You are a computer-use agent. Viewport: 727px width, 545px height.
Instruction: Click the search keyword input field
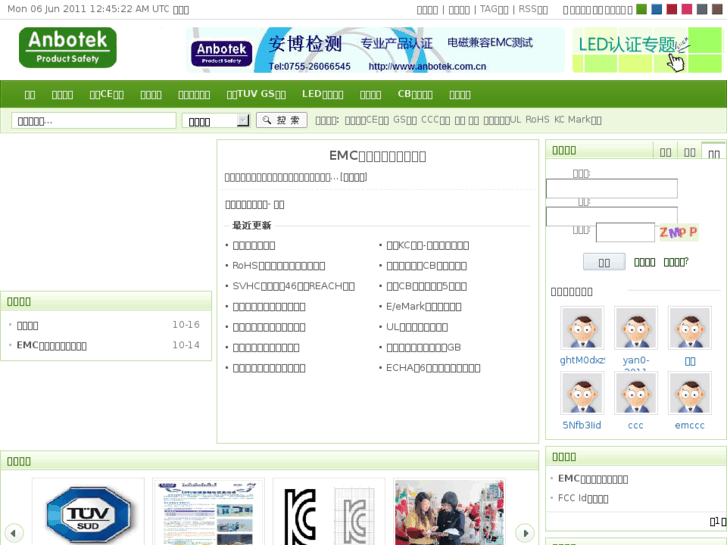tap(94, 121)
